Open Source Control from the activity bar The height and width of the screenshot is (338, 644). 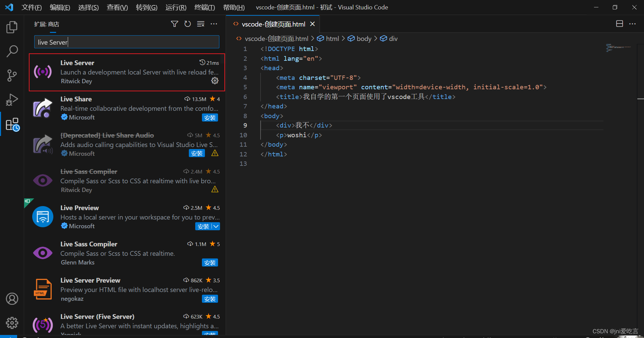click(12, 75)
